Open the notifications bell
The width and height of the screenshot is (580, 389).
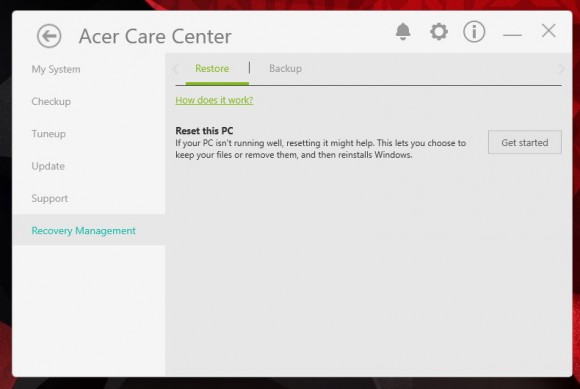[403, 31]
